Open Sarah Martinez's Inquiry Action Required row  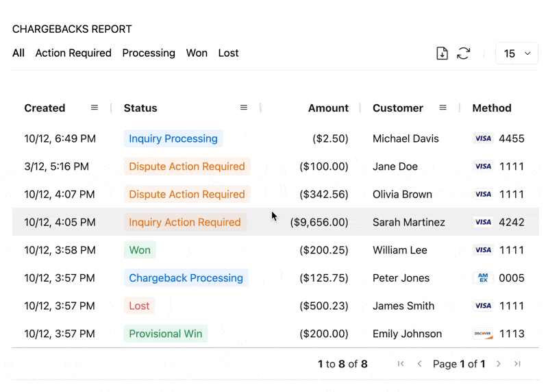point(185,222)
